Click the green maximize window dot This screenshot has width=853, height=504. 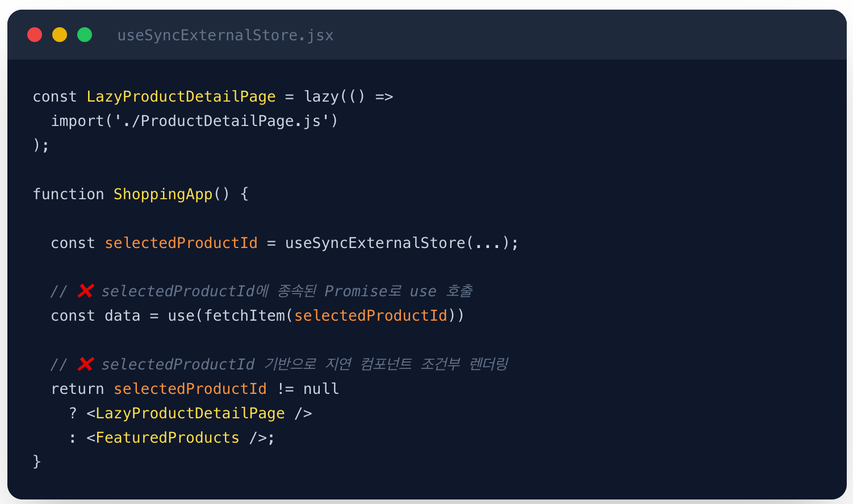[85, 35]
